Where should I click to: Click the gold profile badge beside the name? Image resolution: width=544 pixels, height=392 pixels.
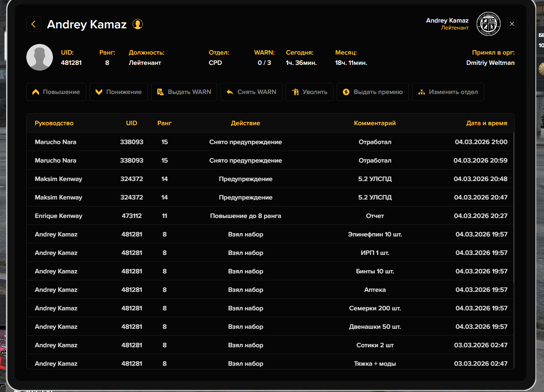point(138,24)
